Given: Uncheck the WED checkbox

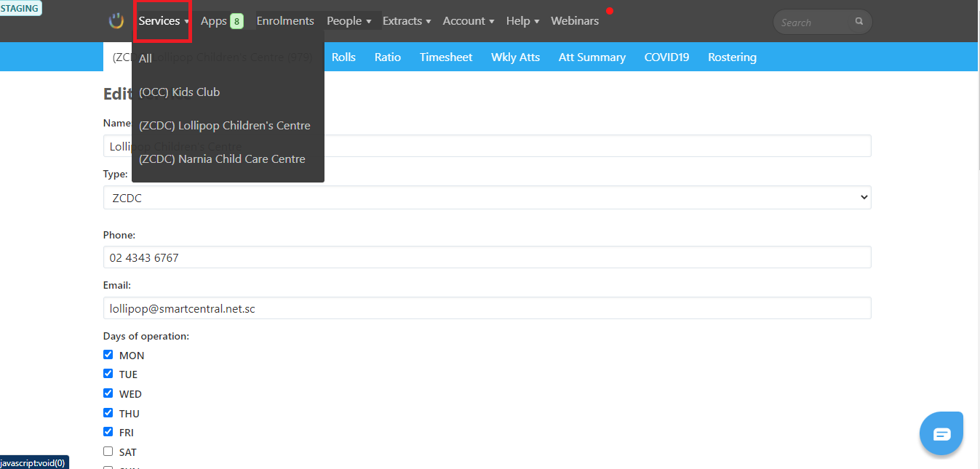Looking at the screenshot, I should [108, 393].
